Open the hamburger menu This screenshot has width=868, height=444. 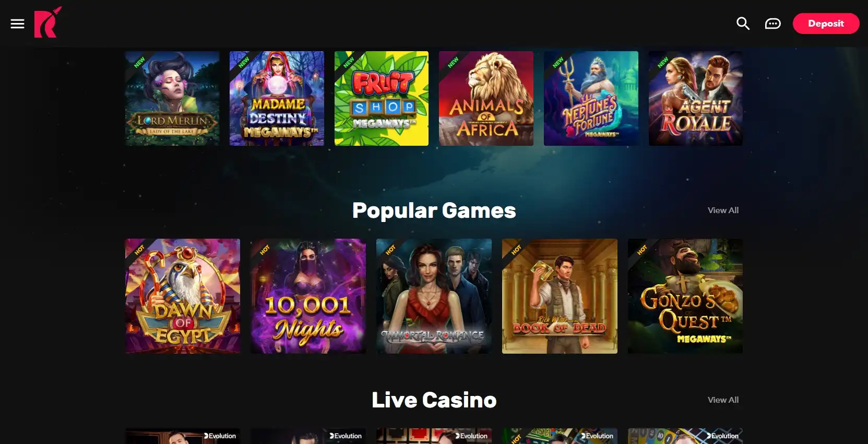click(17, 24)
